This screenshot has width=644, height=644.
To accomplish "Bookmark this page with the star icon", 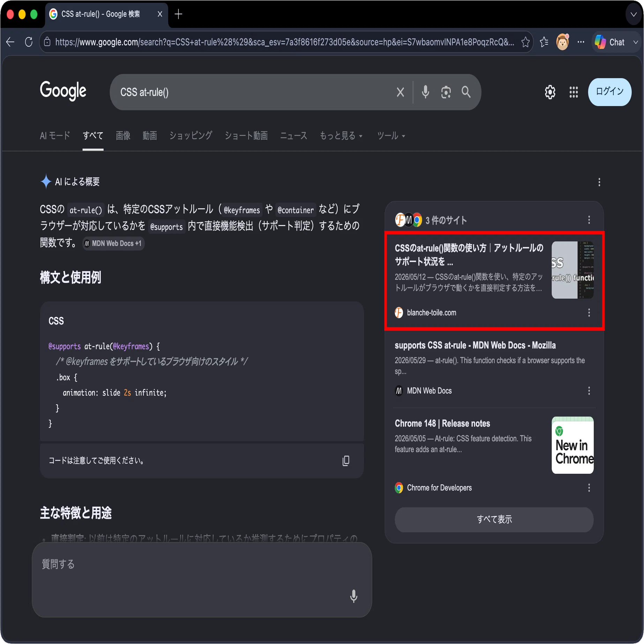I will (525, 42).
